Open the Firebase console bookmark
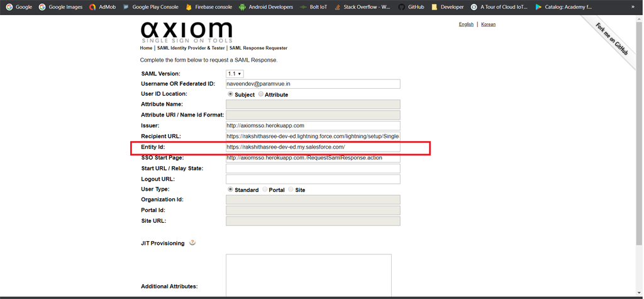This screenshot has height=299, width=644. click(209, 7)
